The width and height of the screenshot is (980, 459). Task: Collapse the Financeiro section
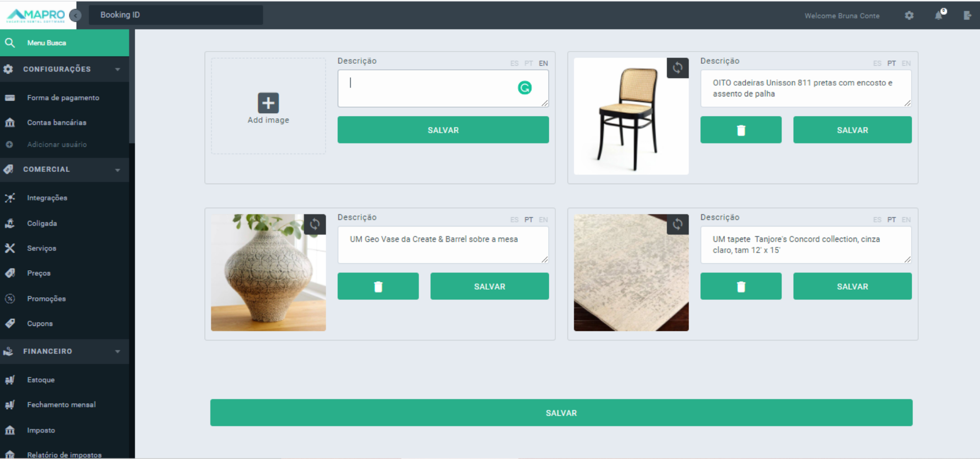point(117,351)
